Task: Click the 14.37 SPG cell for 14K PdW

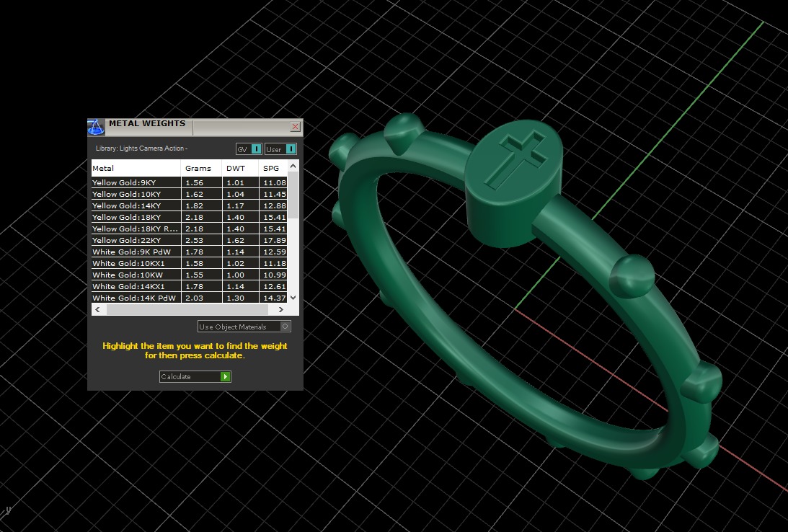Action: click(273, 298)
